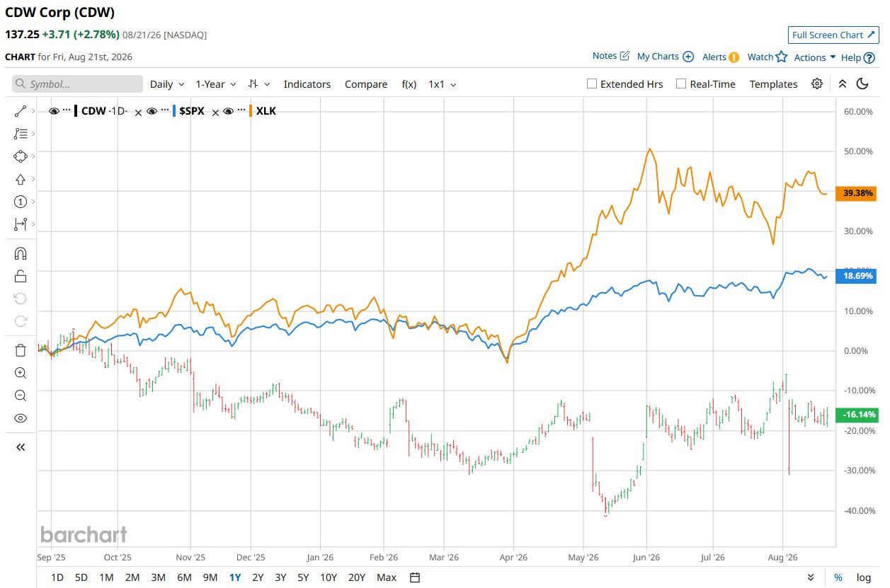Open the f(x) expressions button
The height and width of the screenshot is (588, 890).
point(409,83)
